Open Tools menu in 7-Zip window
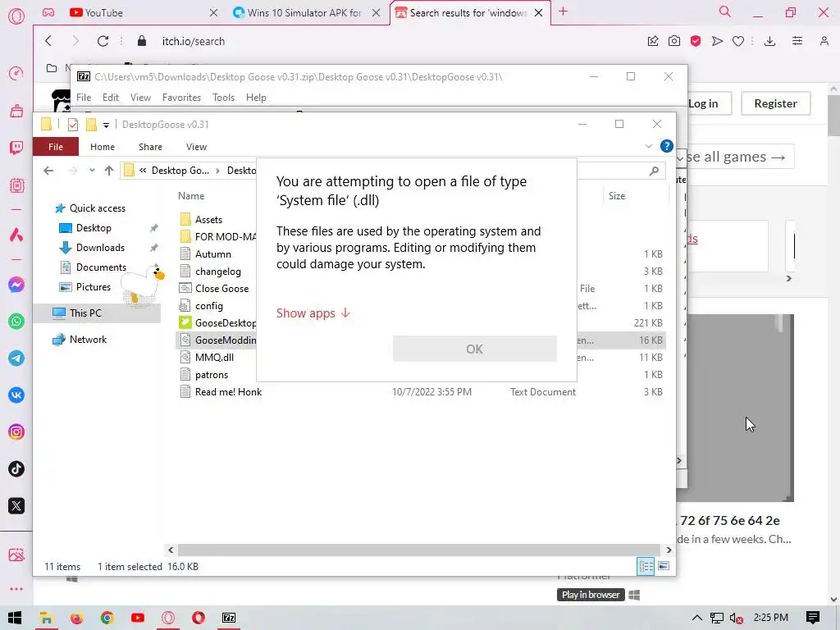This screenshot has width=840, height=630. click(223, 98)
